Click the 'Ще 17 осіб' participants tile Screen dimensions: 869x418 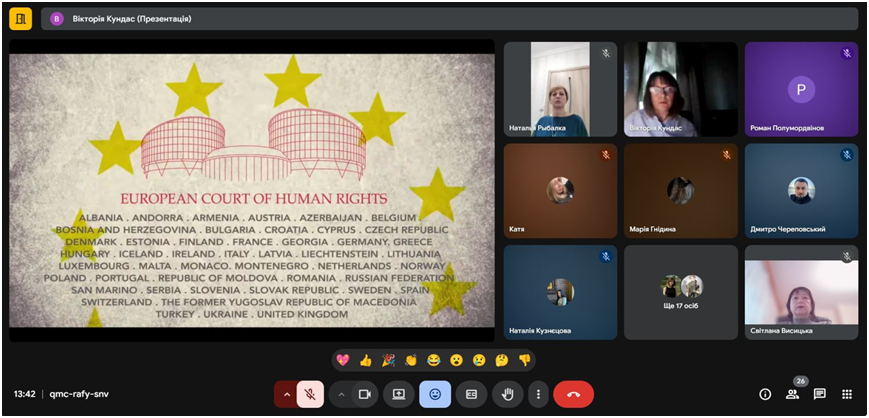click(x=681, y=293)
